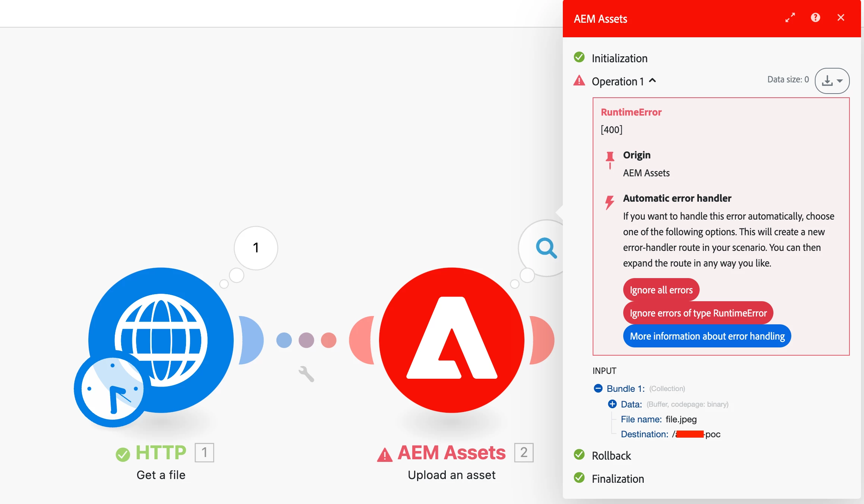Expand the Data buffer item

point(612,404)
